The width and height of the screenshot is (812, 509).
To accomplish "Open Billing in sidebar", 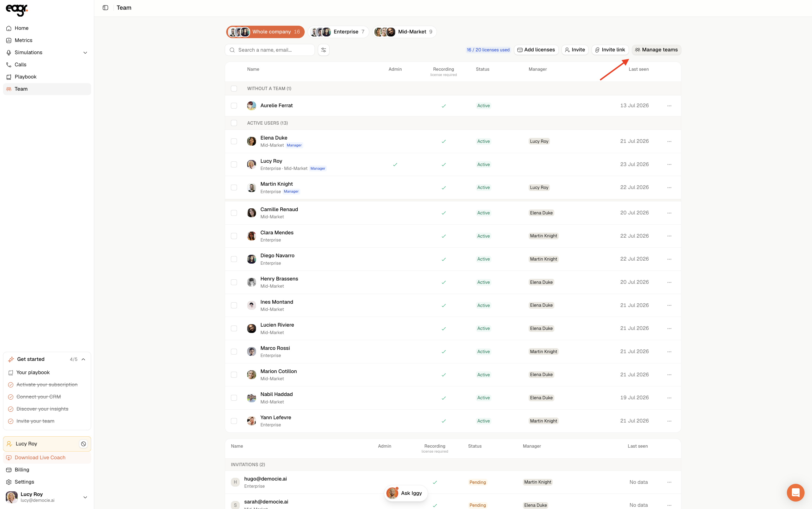I will (47, 469).
